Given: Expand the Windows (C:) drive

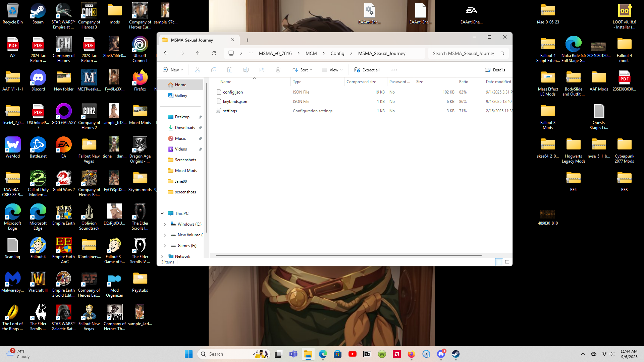Looking at the screenshot, I should pos(165,224).
